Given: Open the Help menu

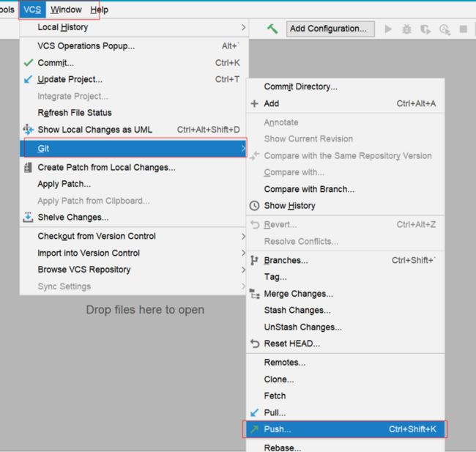Looking at the screenshot, I should pos(100,10).
